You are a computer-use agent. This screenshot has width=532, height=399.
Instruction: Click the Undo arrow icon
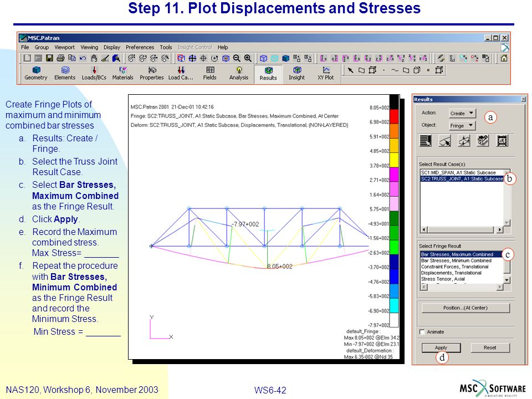83,58
